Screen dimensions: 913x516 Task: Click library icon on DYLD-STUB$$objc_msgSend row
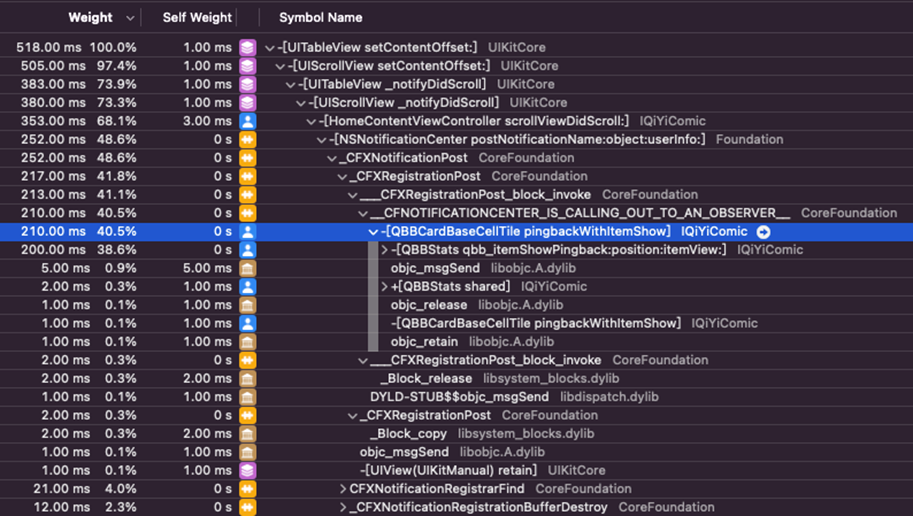coord(247,397)
